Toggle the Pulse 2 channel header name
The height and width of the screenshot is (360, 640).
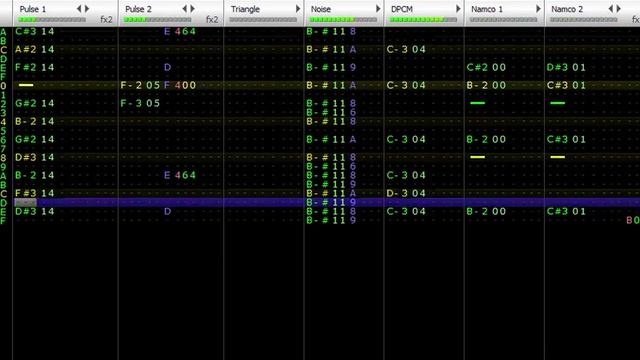coord(138,9)
